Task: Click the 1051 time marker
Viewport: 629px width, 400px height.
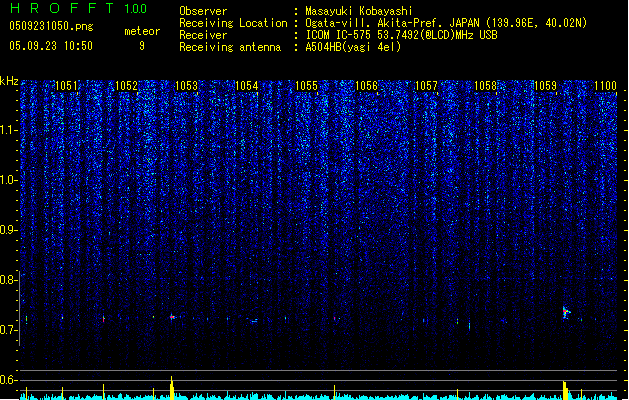Action: [66, 86]
